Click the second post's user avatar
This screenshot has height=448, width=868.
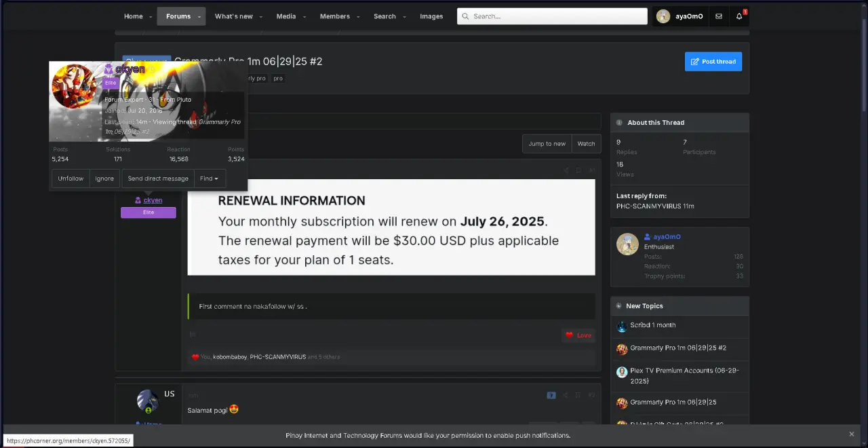(x=148, y=401)
